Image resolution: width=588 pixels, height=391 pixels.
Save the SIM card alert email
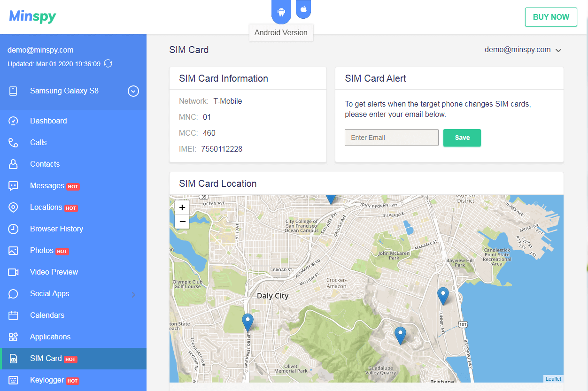(462, 138)
